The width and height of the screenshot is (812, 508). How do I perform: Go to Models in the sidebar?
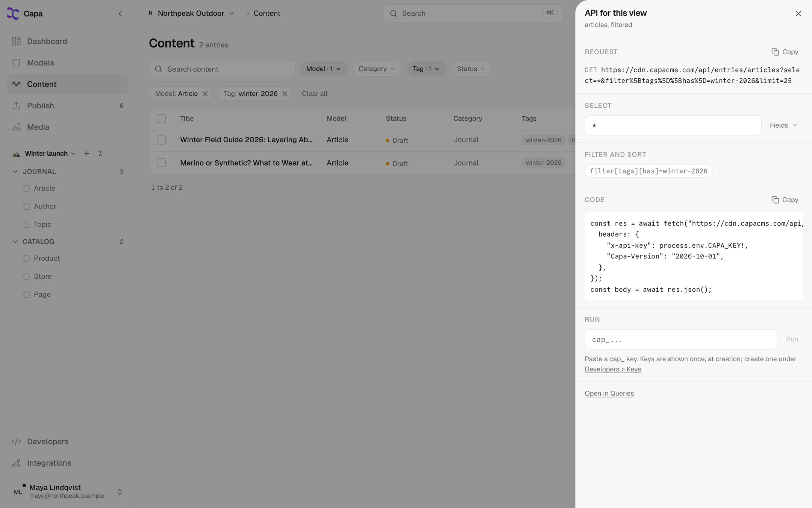click(x=67, y=63)
